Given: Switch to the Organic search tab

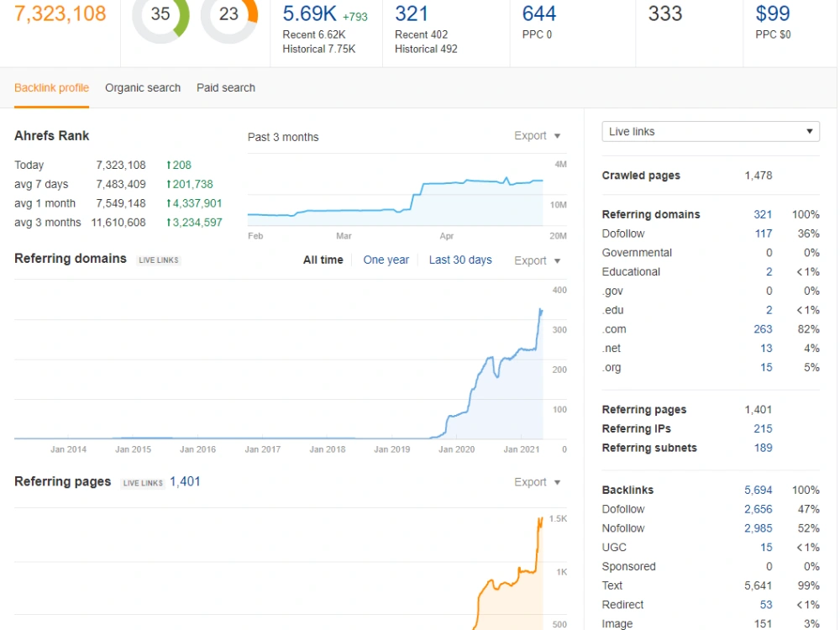Looking at the screenshot, I should [143, 88].
